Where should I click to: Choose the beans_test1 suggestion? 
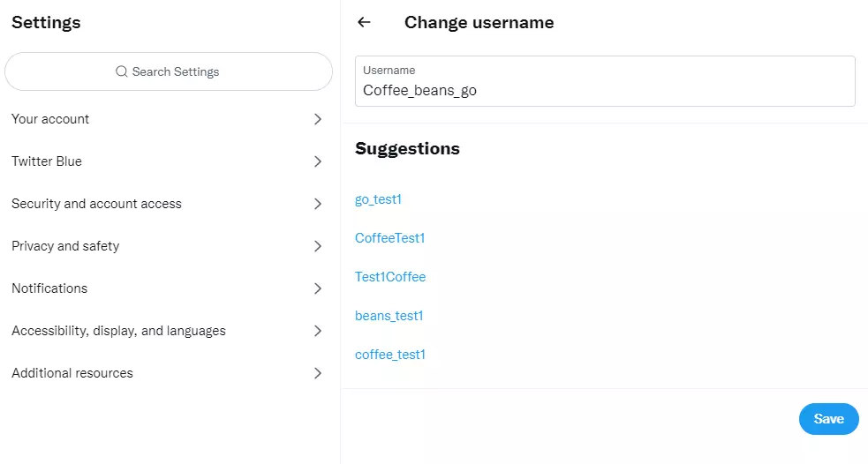389,316
